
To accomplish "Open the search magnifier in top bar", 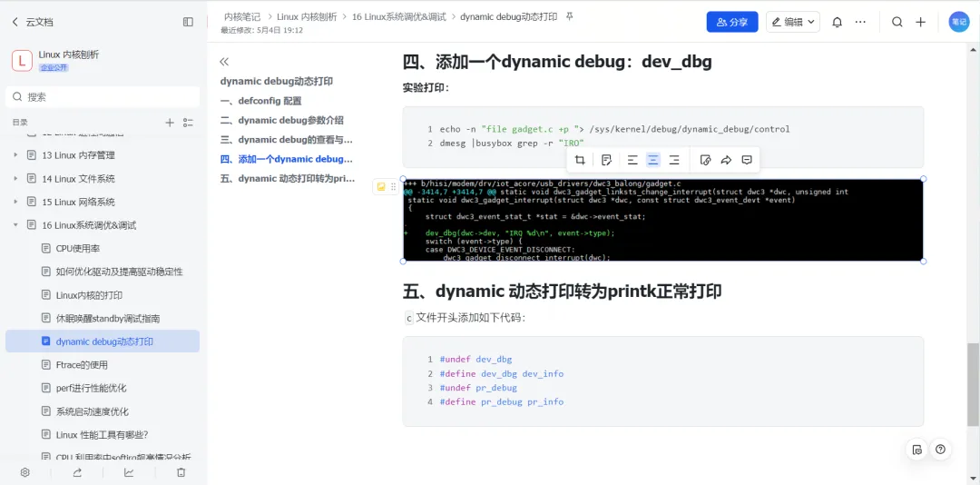I will pos(897,22).
